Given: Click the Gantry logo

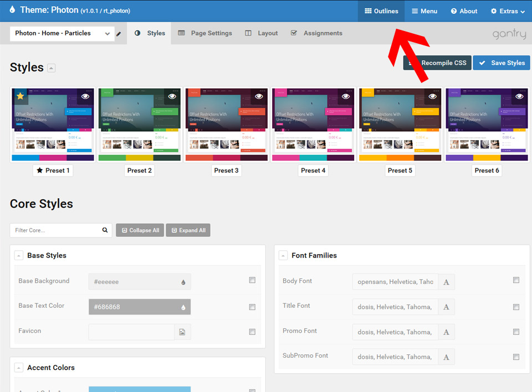Looking at the screenshot, I should click(509, 34).
